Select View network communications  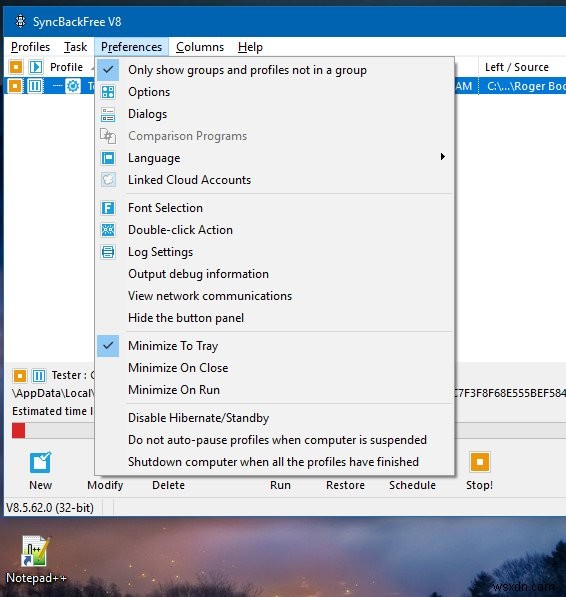click(275, 296)
